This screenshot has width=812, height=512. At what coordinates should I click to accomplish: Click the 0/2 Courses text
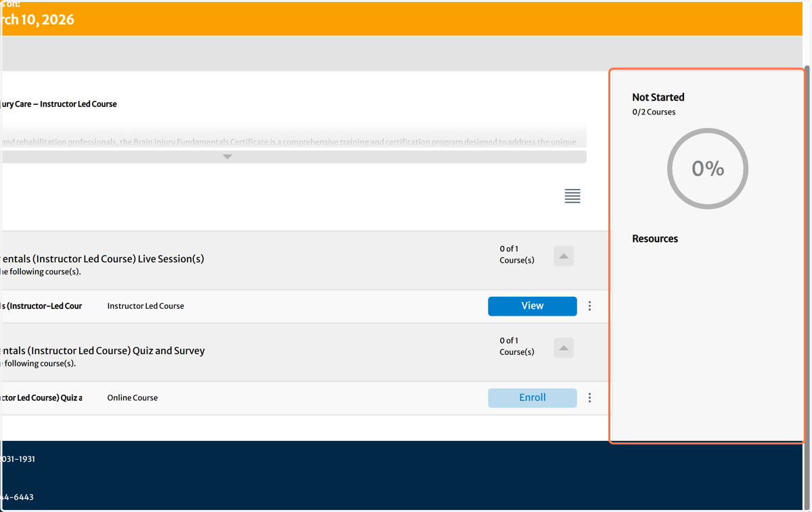click(654, 112)
